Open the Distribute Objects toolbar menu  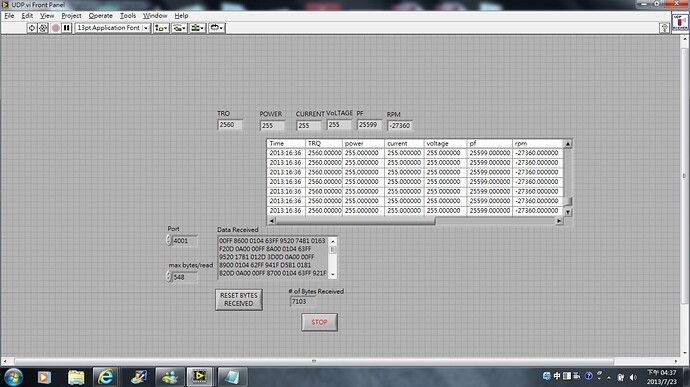point(179,28)
